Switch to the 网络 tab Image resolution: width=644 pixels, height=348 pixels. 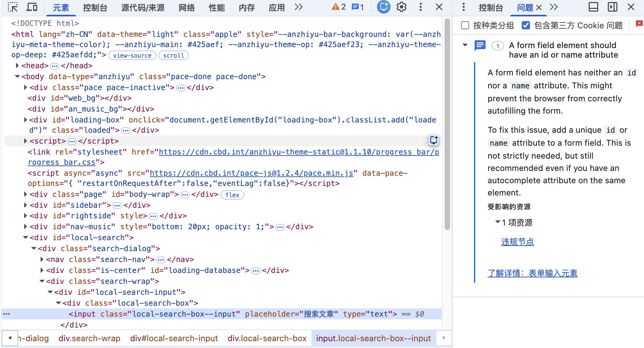(x=186, y=8)
